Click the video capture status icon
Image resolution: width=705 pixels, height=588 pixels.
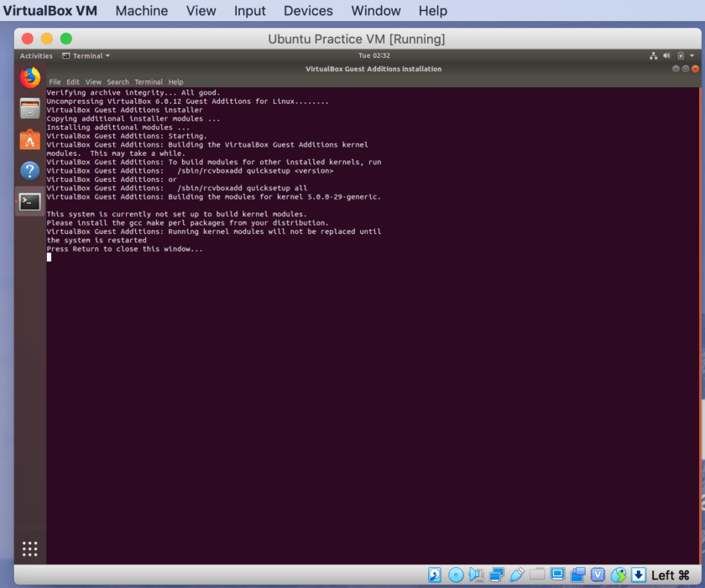[x=577, y=575]
